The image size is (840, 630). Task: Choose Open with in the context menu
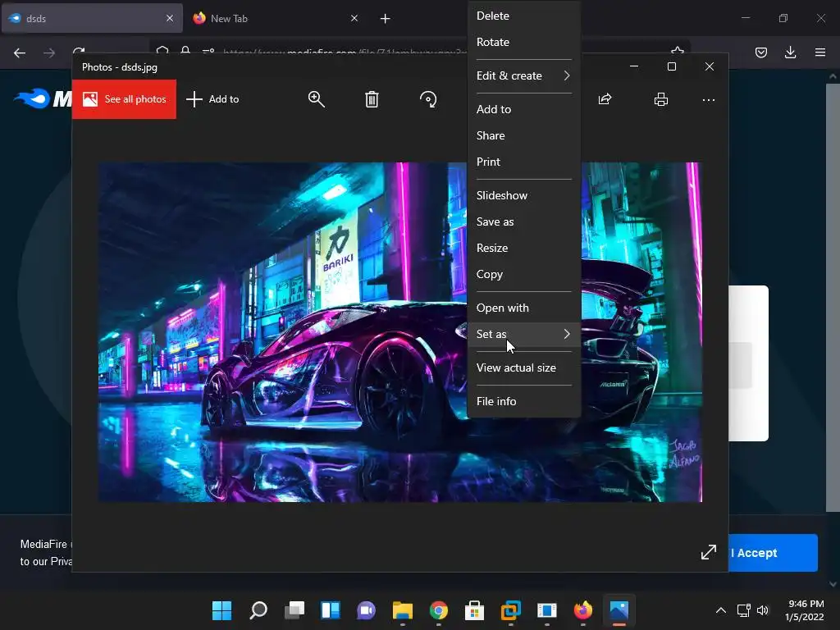[x=524, y=308]
